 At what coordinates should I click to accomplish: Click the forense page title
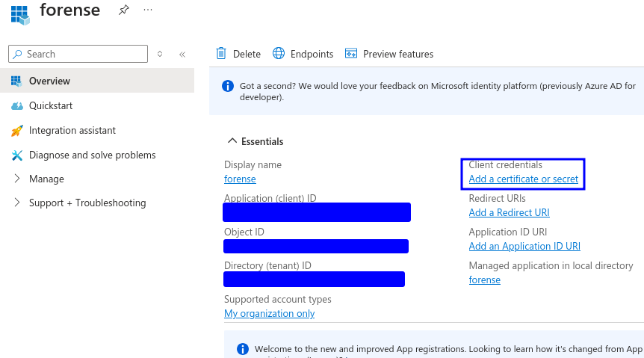pos(69,10)
